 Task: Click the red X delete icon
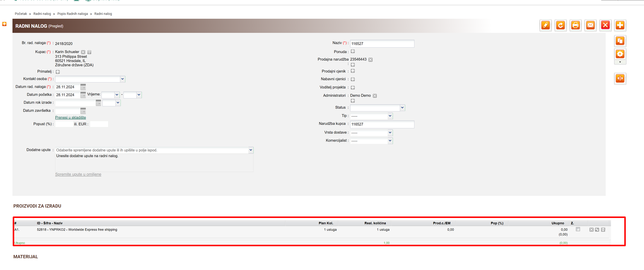(605, 25)
